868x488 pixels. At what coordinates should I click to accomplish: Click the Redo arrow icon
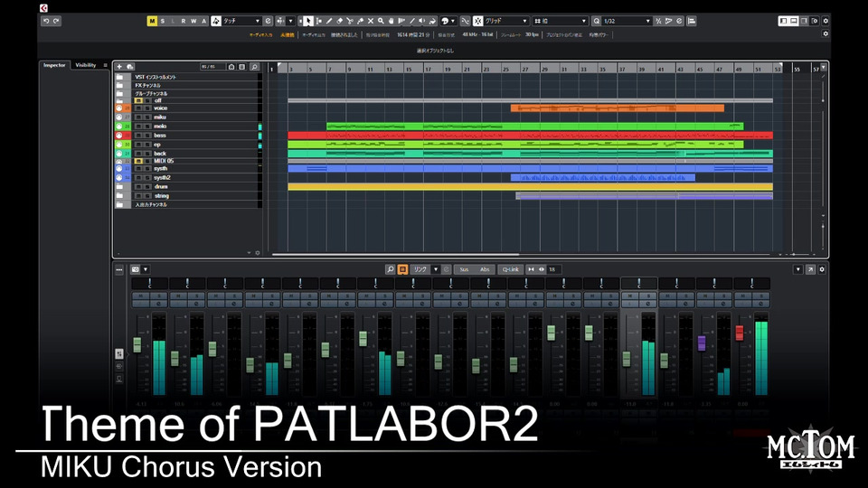point(56,21)
